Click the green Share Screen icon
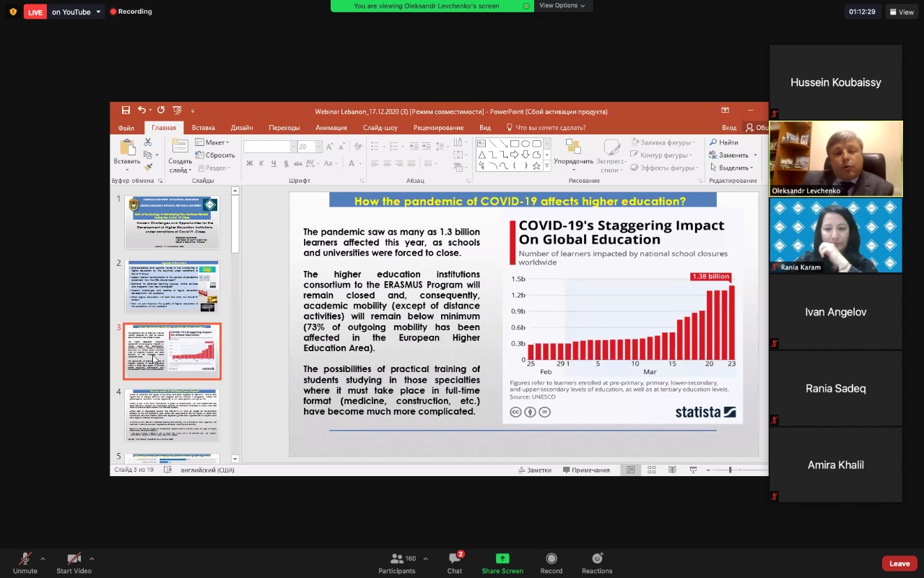 click(502, 562)
